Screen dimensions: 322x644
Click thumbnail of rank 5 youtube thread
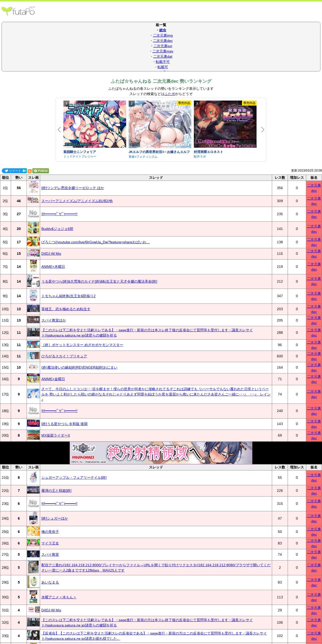(33, 242)
